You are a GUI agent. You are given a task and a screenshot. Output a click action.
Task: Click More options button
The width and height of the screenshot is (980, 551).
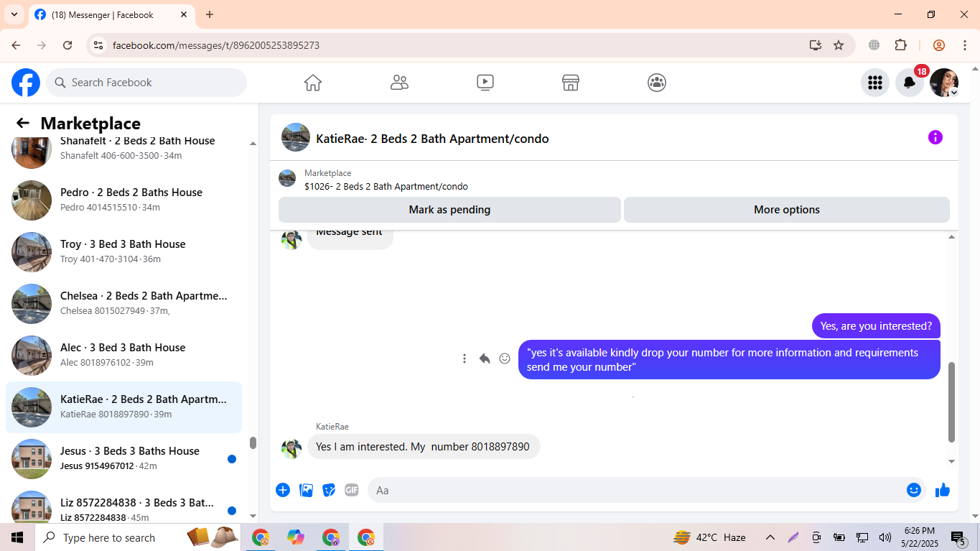787,210
